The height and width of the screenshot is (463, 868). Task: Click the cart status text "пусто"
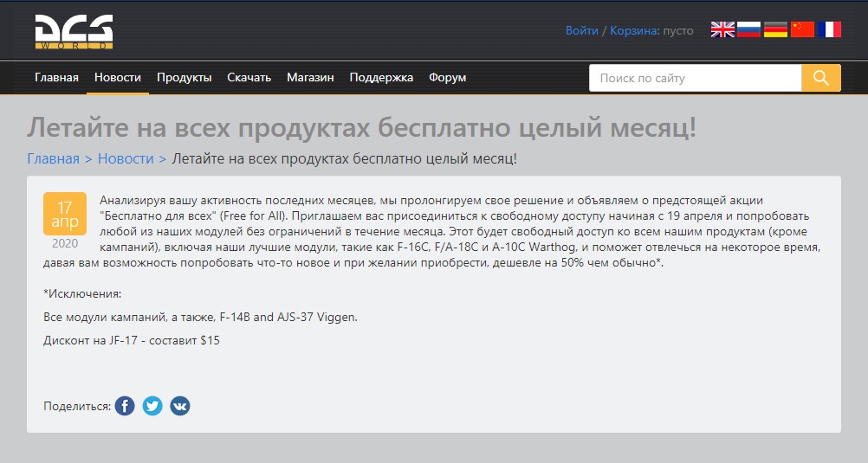[x=678, y=31]
